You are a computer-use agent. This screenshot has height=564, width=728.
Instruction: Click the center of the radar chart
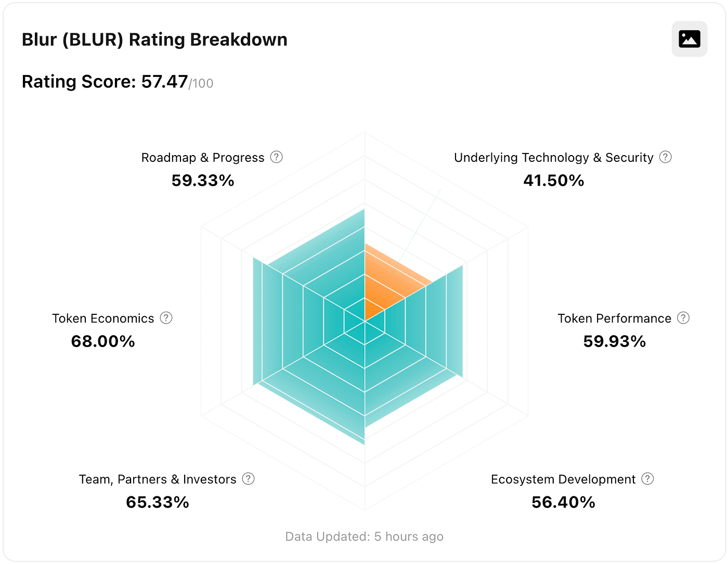pyautogui.click(x=365, y=321)
